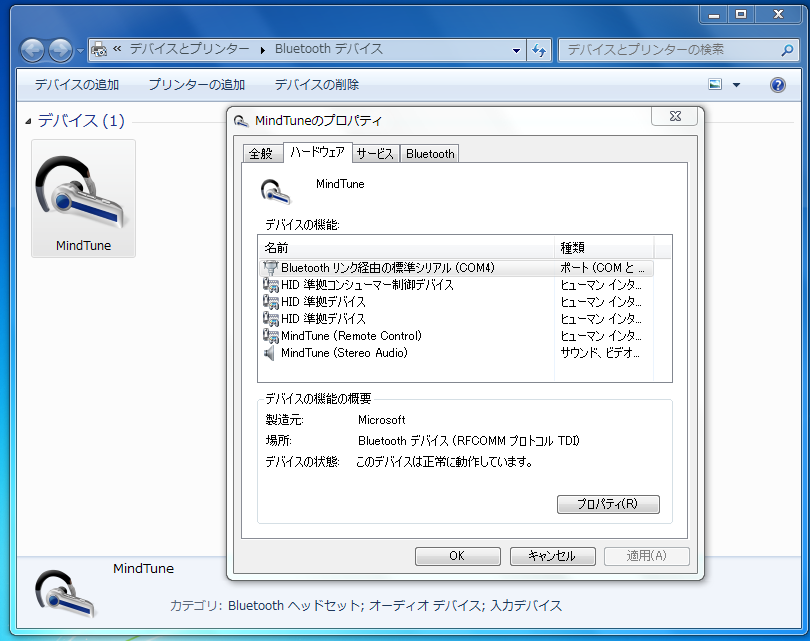Click speaker icon beside MindTune (Stereo Audio)
810x641 pixels.
click(270, 353)
